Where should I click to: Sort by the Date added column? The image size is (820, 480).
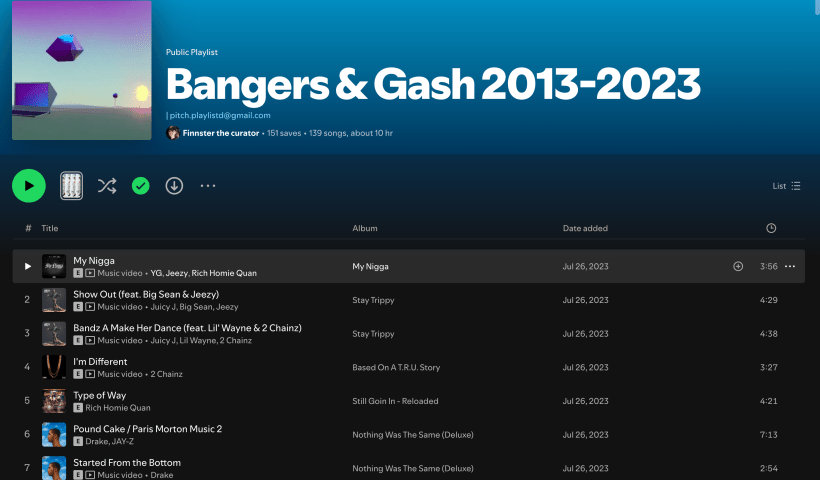(585, 228)
